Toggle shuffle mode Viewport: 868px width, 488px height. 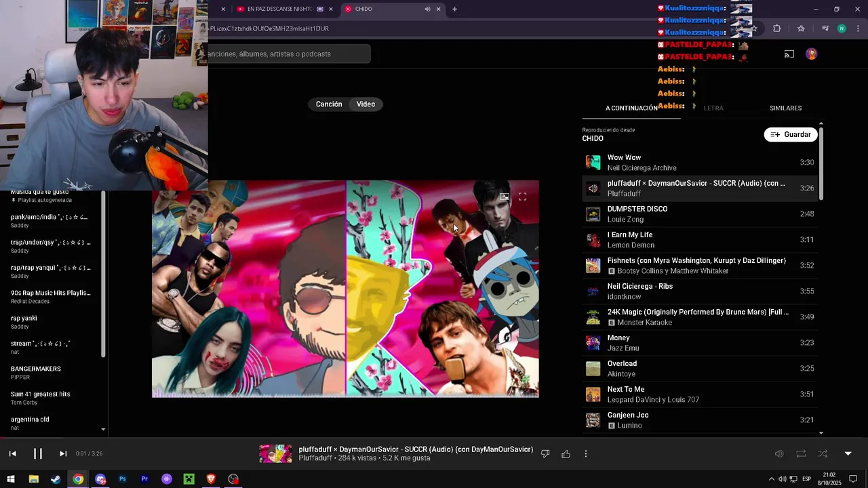823,453
